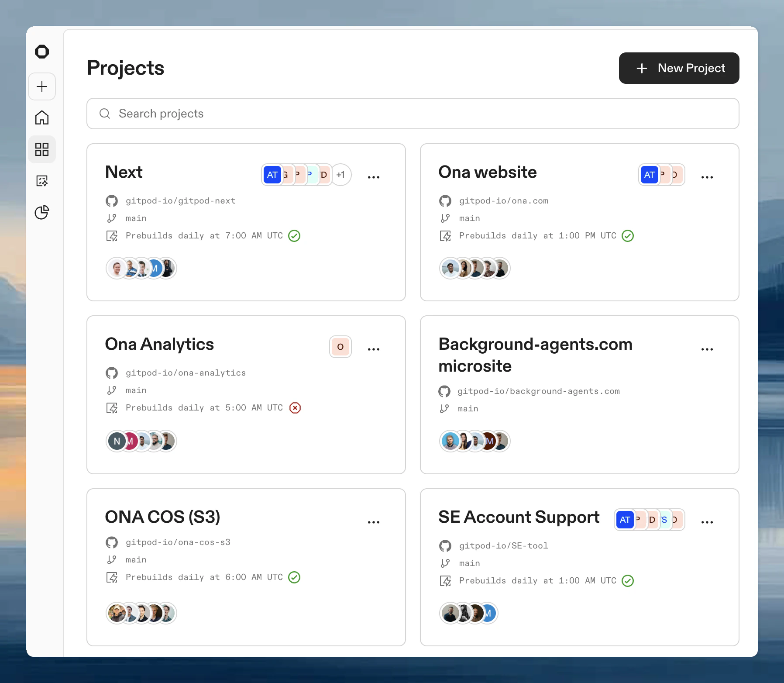Image resolution: width=784 pixels, height=683 pixels.
Task: Open the Projects grid icon in the sidebar
Action: tap(42, 149)
